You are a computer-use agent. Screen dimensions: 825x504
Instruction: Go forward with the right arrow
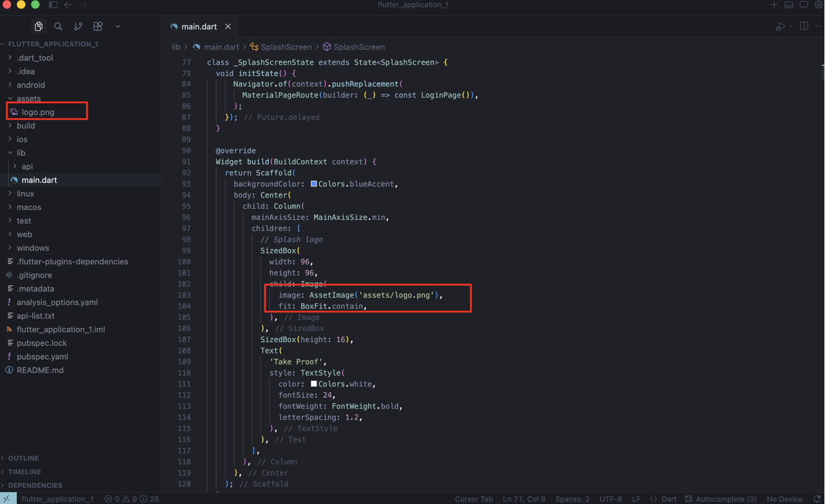point(83,5)
